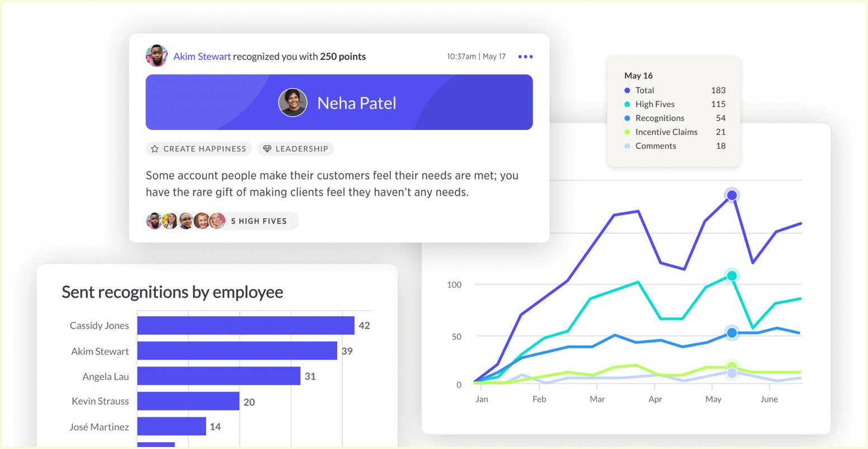Click the Cassidy Jones bar in the chart

coord(246,325)
